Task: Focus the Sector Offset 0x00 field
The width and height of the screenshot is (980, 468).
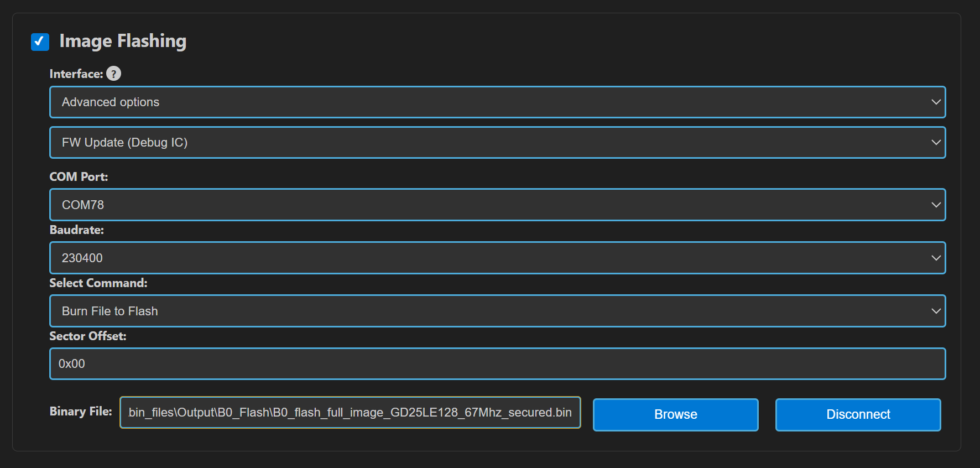Action: click(497, 363)
